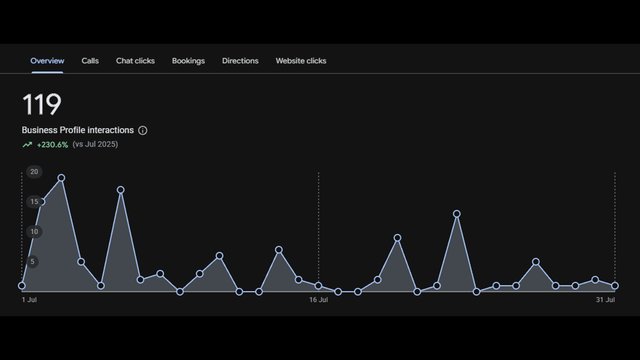
Task: Click the 31 Jul date label
Action: [605, 300]
